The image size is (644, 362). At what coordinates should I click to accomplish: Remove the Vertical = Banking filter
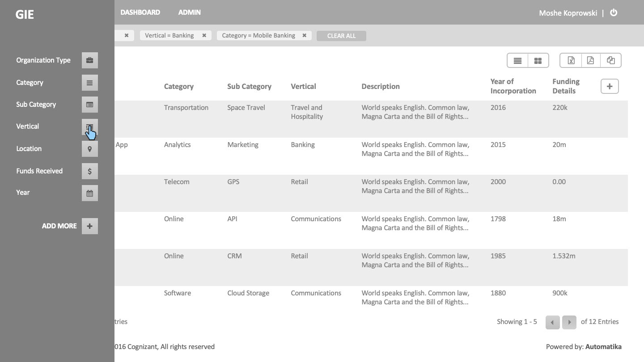tap(204, 35)
